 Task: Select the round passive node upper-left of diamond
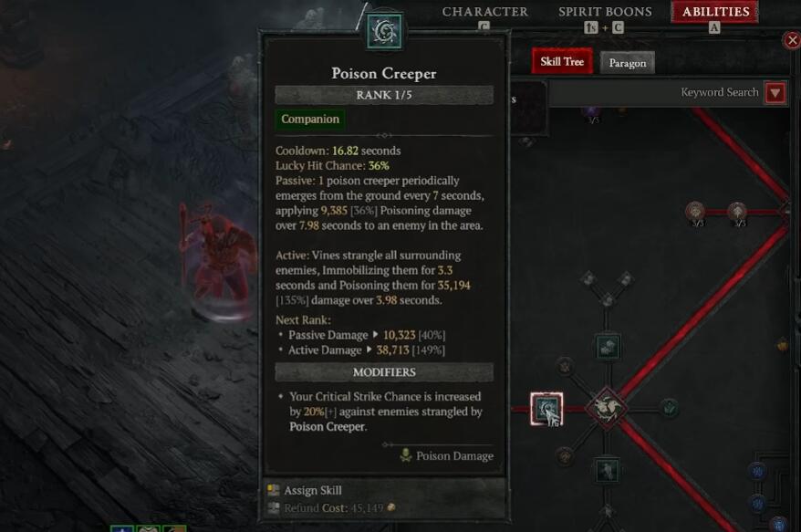(565, 366)
